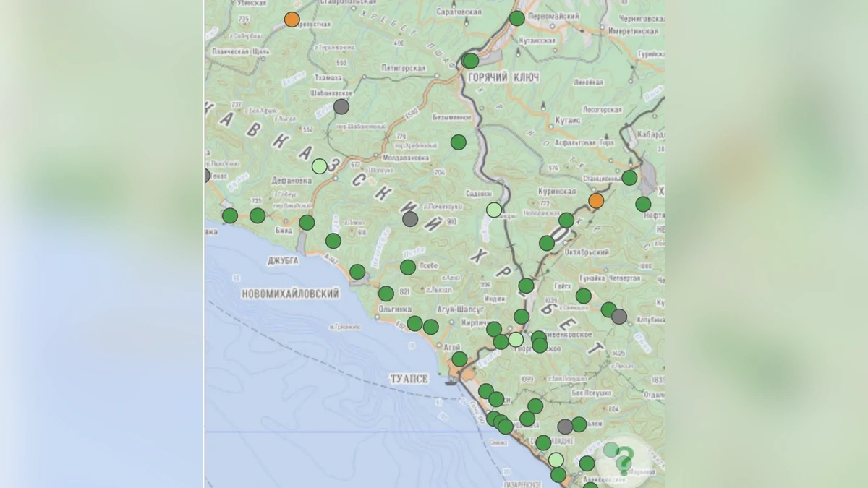Click the green marker below Агой
Viewport: 868px width, 488px height.
(459, 359)
